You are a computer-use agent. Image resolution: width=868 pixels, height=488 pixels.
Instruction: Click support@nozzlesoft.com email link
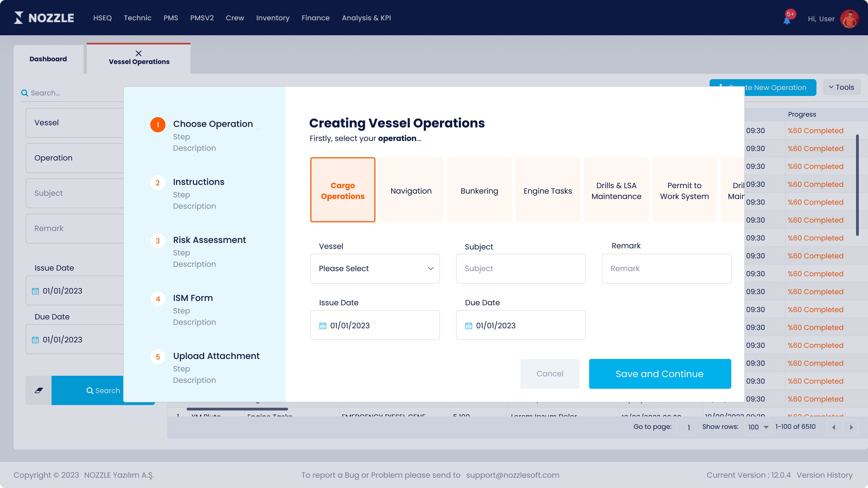[512, 475]
